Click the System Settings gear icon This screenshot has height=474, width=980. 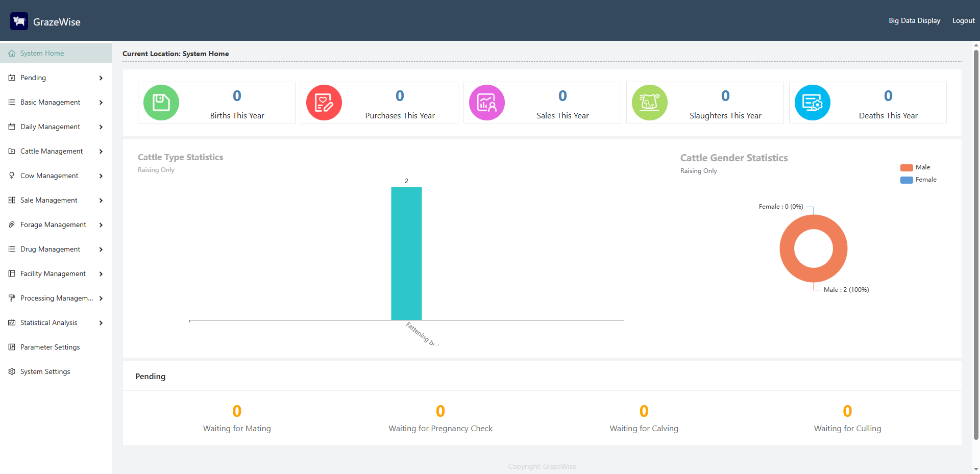coord(12,371)
